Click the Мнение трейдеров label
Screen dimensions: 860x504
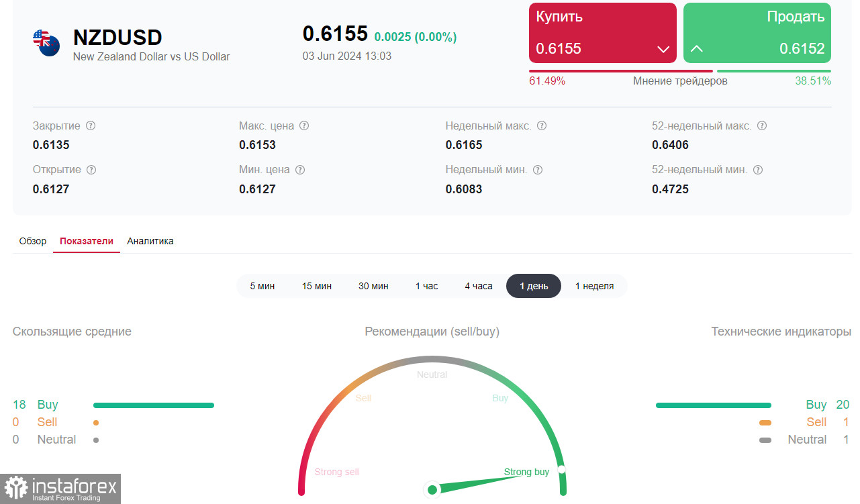(680, 81)
